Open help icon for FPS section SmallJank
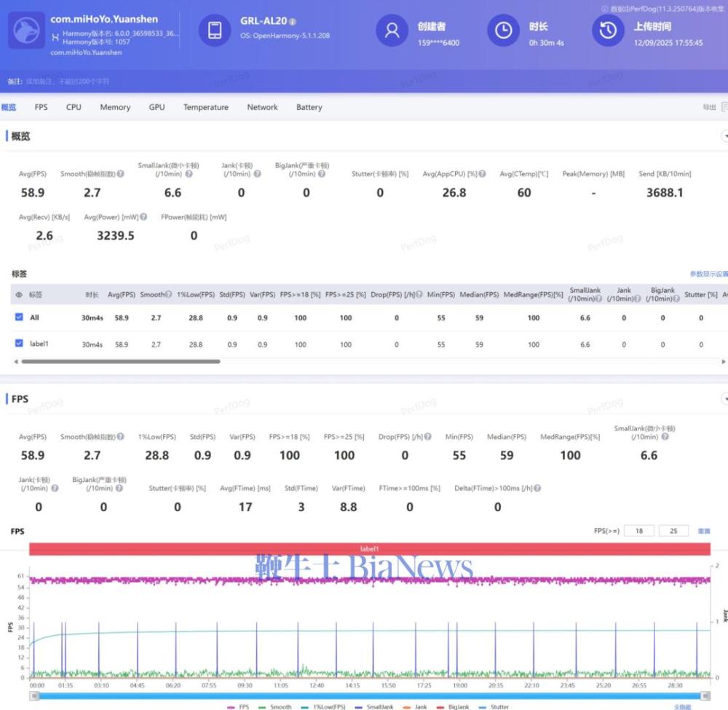 tap(665, 436)
